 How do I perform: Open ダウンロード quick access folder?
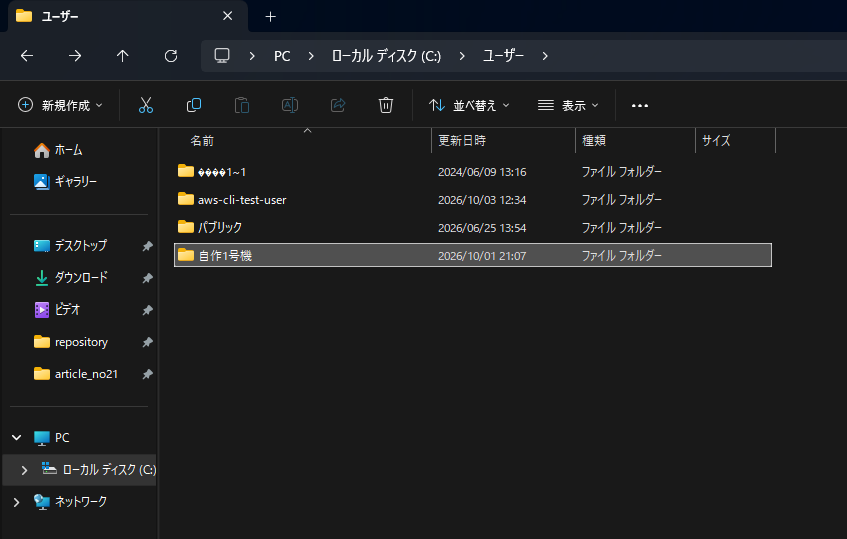pos(81,277)
